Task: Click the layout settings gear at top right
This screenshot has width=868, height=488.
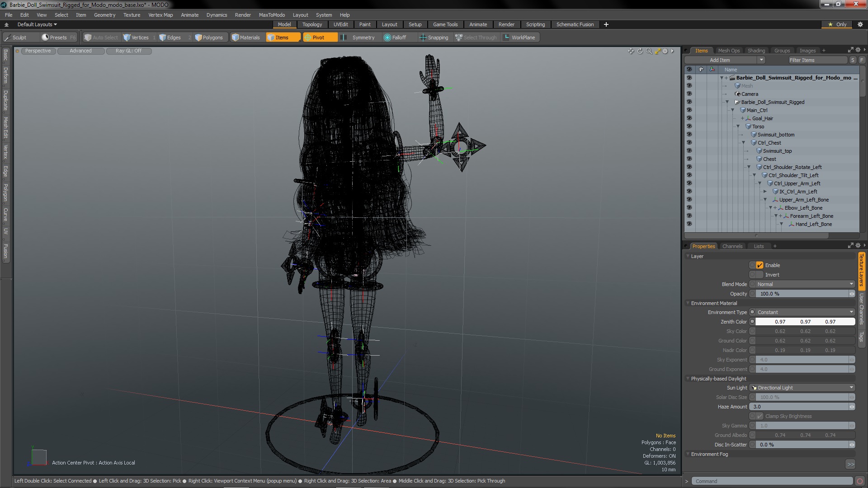Action: [x=860, y=24]
